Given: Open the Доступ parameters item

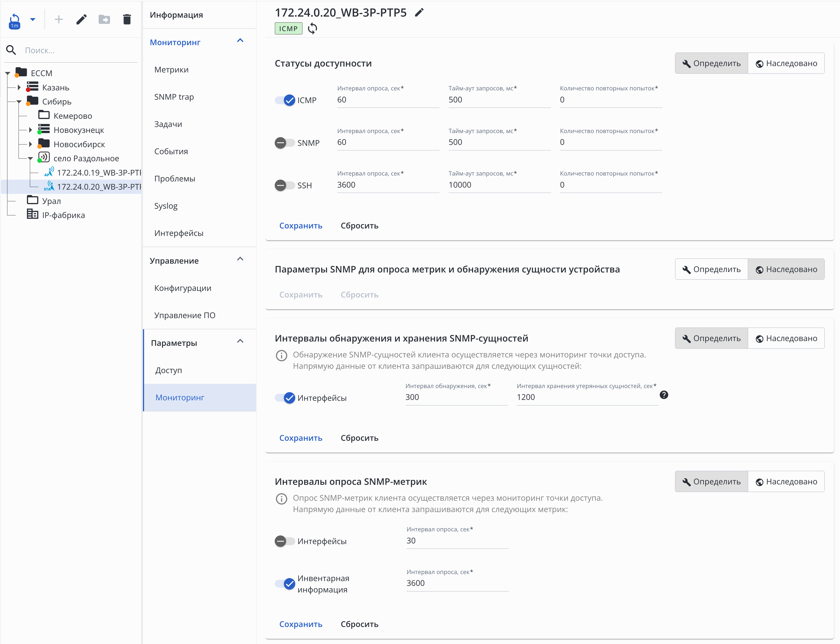Looking at the screenshot, I should tap(169, 370).
